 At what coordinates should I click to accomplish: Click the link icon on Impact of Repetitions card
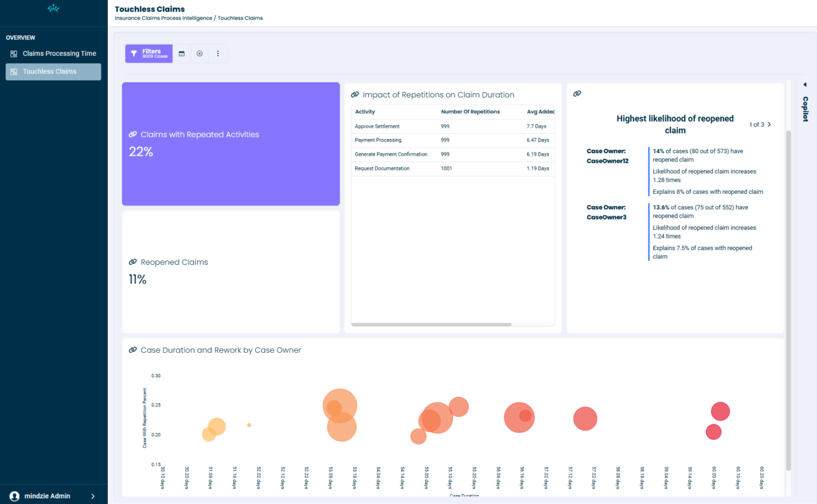tap(355, 94)
